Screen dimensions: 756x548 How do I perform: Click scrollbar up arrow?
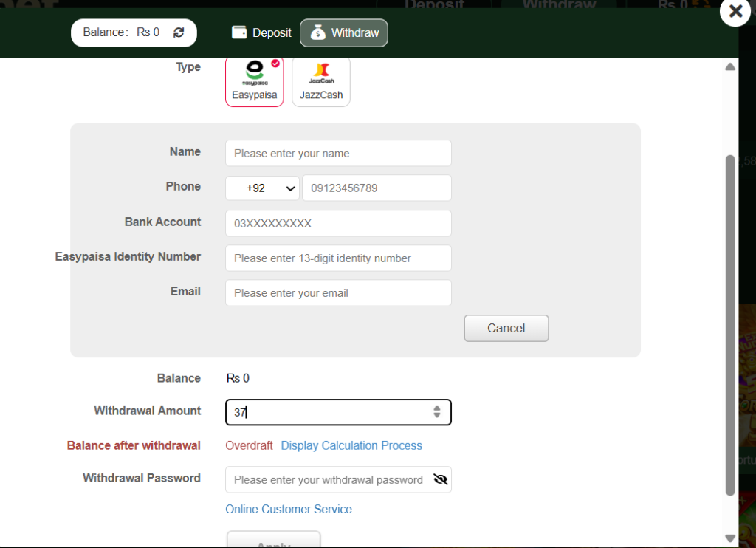pos(730,67)
